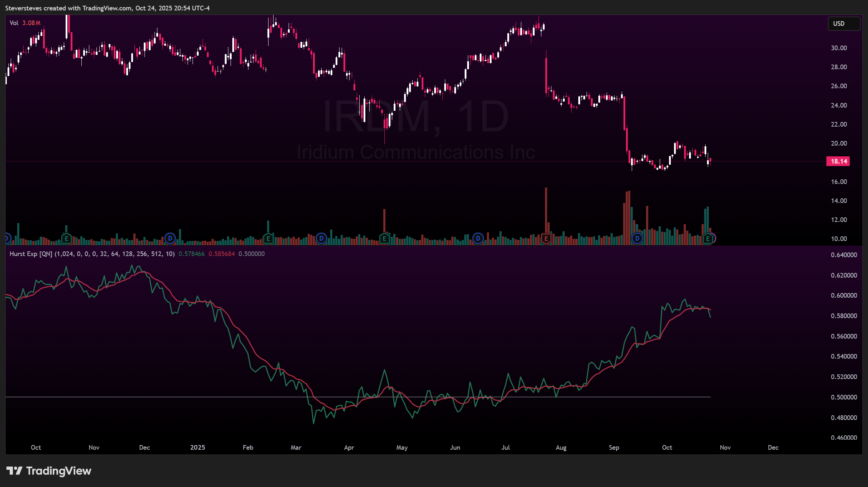Click the 0.500000 Hurst axis label
Image resolution: width=868 pixels, height=487 pixels.
coord(844,397)
